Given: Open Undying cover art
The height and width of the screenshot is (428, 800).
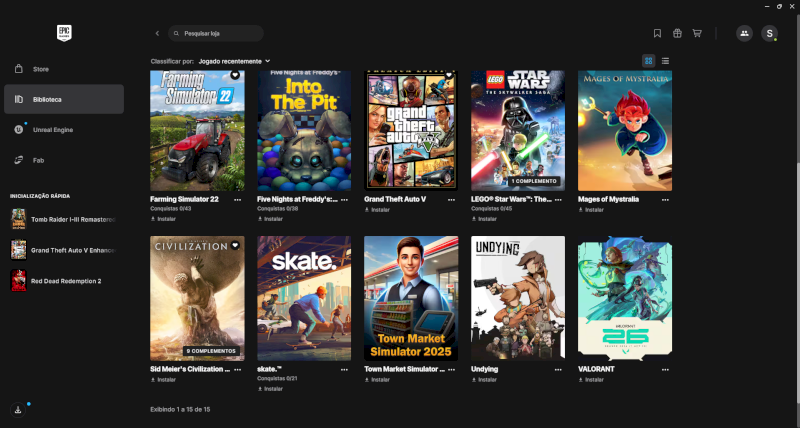Looking at the screenshot, I should 518,298.
